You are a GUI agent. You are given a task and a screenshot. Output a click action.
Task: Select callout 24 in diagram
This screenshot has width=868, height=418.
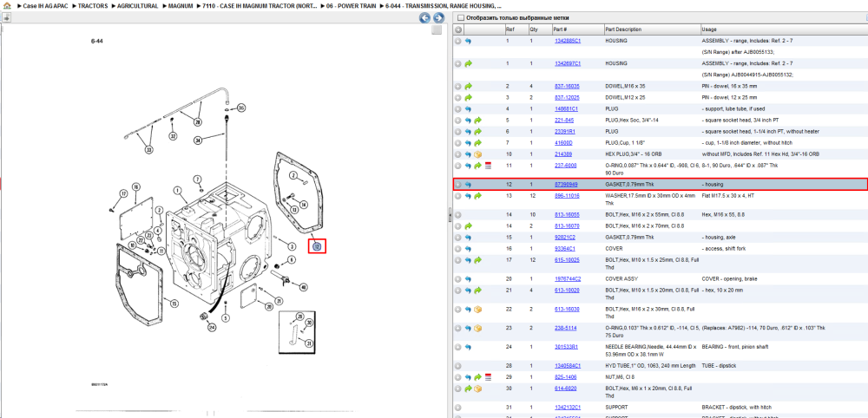click(x=212, y=327)
